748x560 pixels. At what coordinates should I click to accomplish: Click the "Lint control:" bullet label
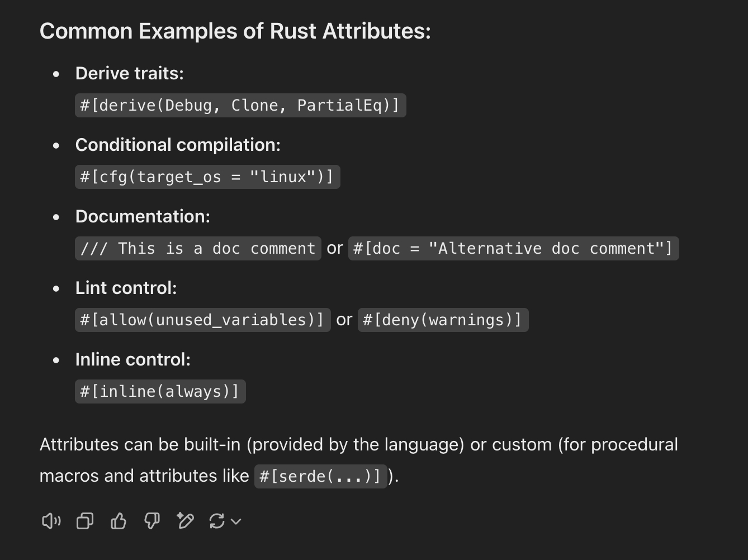[126, 288]
